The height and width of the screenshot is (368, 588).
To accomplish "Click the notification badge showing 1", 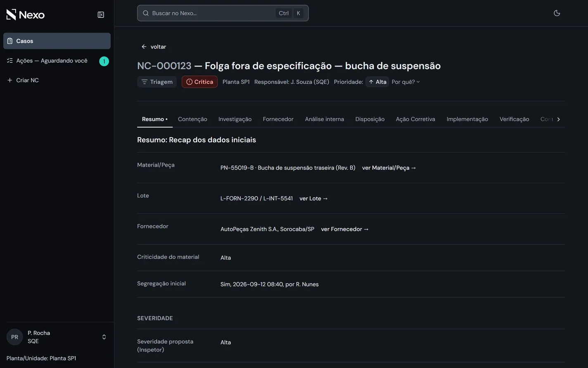I will pyautogui.click(x=104, y=61).
